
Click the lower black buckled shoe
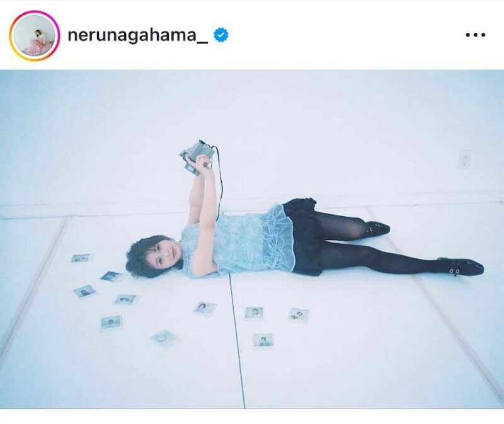(x=462, y=266)
